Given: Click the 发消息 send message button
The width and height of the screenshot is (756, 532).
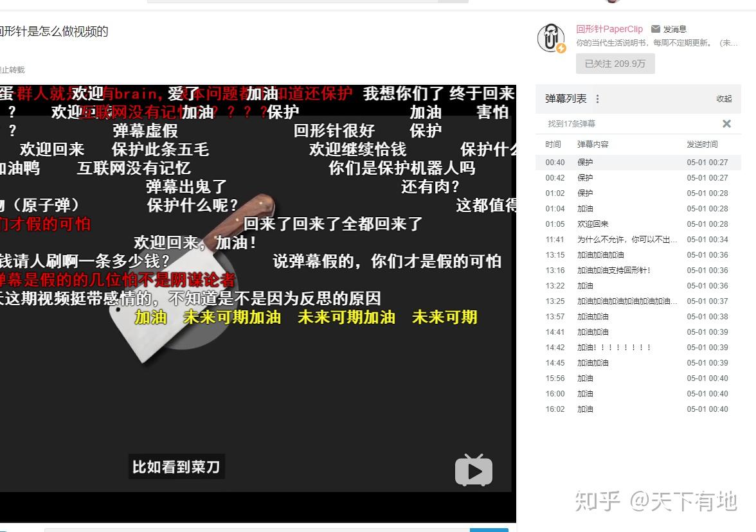Looking at the screenshot, I should pyautogui.click(x=674, y=29).
